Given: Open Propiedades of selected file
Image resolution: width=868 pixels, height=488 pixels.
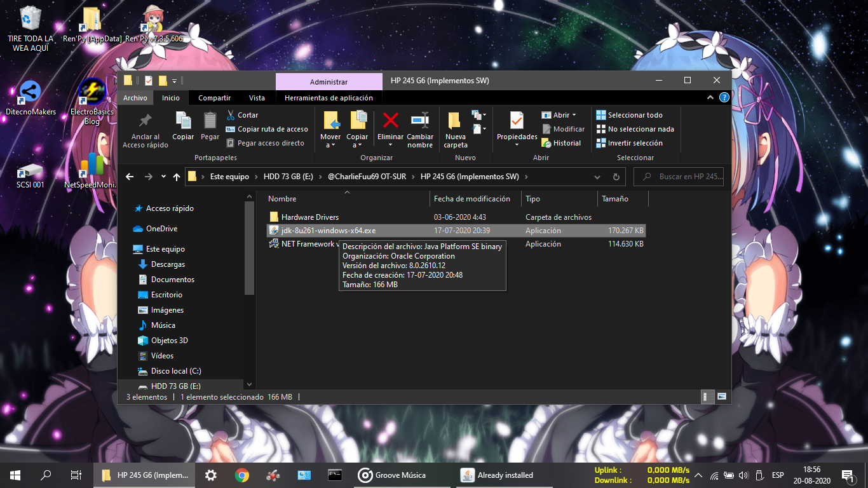Looking at the screenshot, I should (x=517, y=125).
